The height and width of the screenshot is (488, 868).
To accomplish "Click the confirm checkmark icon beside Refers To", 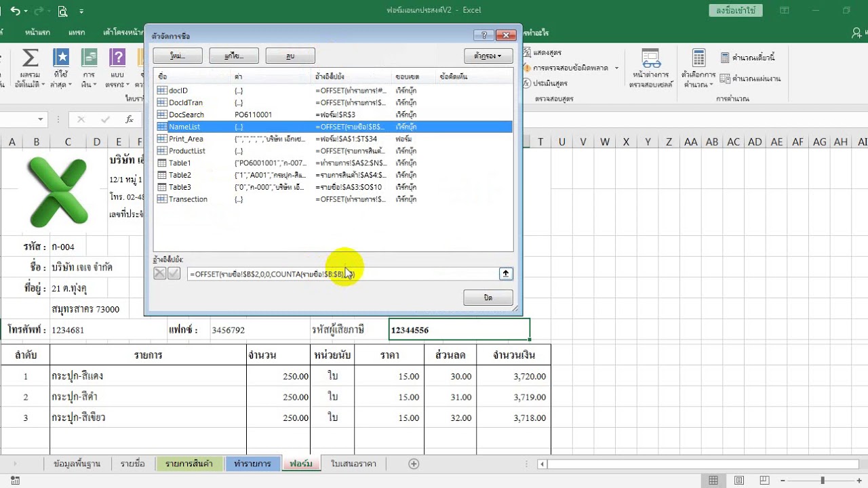I will [x=174, y=273].
